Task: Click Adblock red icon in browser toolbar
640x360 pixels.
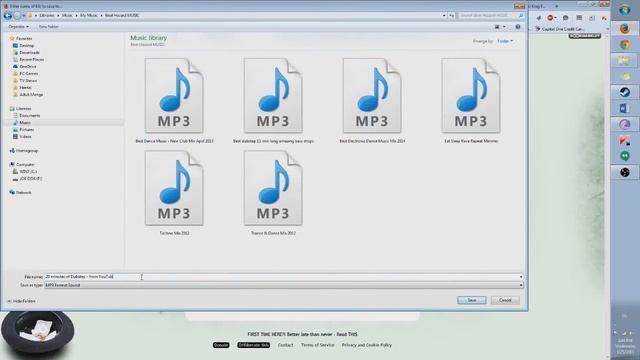Action: (x=551, y=18)
